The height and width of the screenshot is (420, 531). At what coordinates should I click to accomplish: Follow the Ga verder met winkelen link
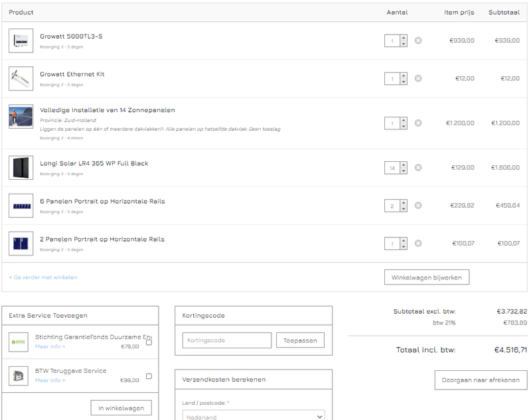pyautogui.click(x=43, y=277)
